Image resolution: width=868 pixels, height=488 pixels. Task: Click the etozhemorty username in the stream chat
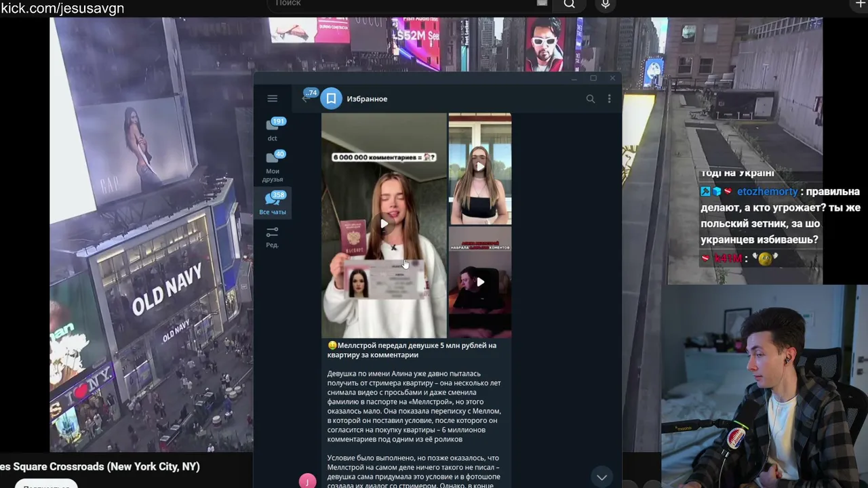768,192
